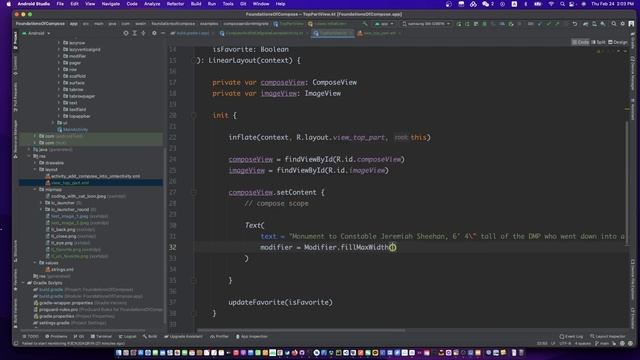Click the editor horizontal scrollbar
Screen dimensions: 640x360
(302, 330)
